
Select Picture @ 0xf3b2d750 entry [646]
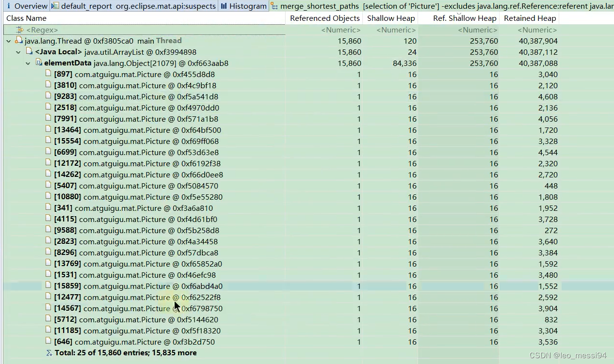pos(134,342)
